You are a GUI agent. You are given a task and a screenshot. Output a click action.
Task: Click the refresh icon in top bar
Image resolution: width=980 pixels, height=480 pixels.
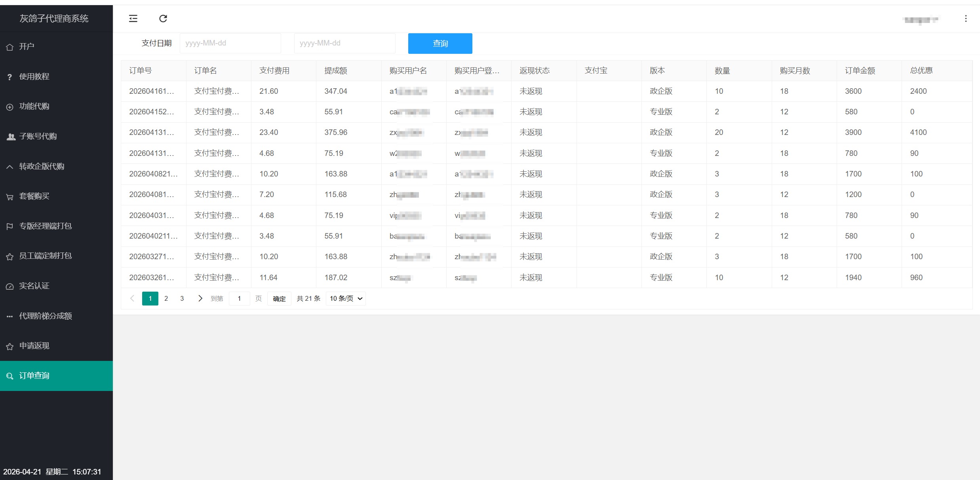(x=163, y=19)
